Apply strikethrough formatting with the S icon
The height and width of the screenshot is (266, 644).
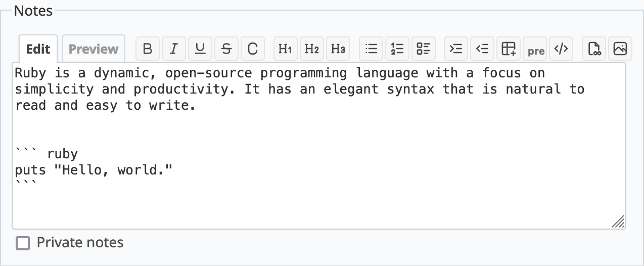tap(226, 49)
